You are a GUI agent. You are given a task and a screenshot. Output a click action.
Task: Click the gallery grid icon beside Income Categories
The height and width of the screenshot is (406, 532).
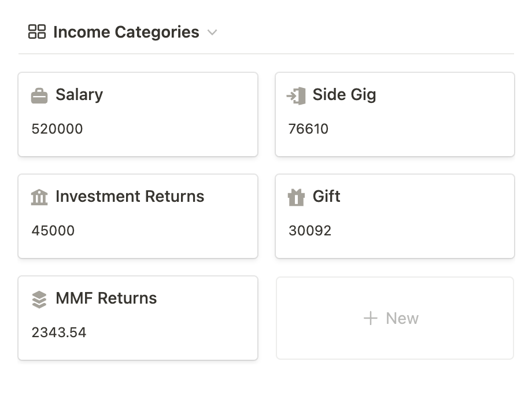click(37, 32)
